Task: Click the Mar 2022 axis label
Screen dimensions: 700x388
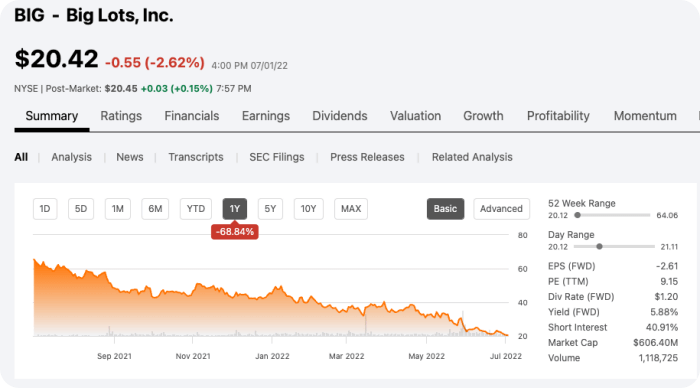Action: pos(346,356)
